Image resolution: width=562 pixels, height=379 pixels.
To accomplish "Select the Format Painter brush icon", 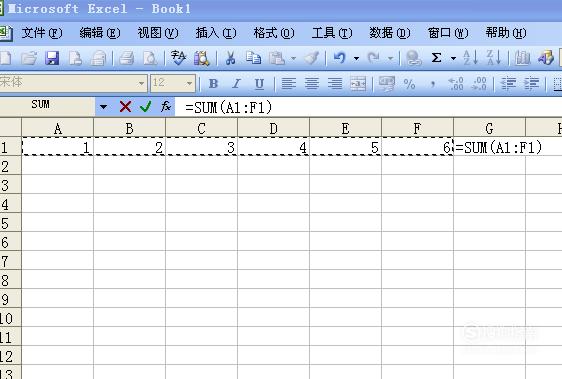I will click(312, 58).
